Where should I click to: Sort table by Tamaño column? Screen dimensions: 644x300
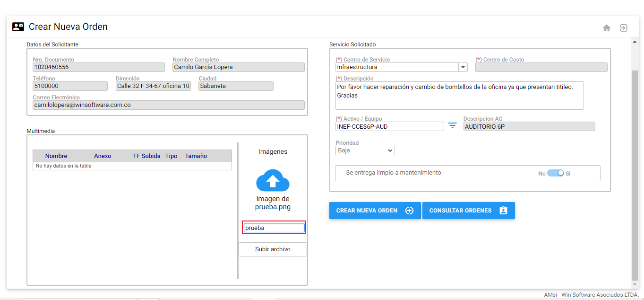tap(196, 156)
